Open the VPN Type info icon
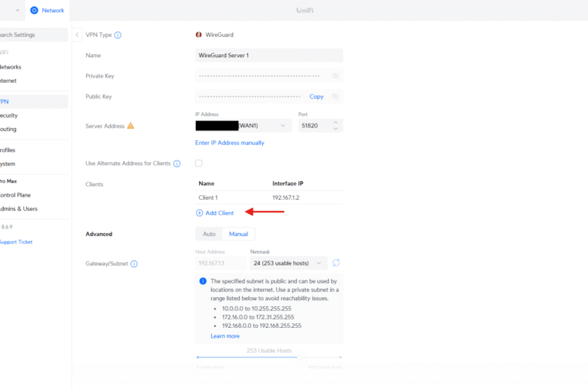The image size is (588, 389). 118,35
